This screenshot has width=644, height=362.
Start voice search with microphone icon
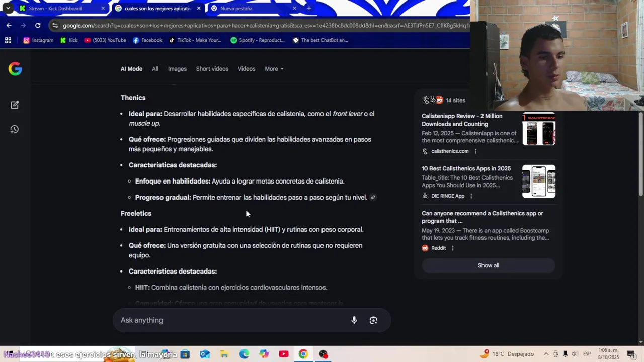click(354, 320)
